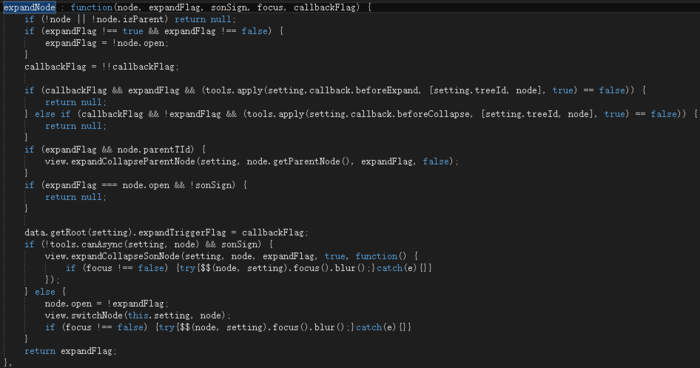
Task: Click the 'expandFlag = !node.open;' line
Action: 107,43
